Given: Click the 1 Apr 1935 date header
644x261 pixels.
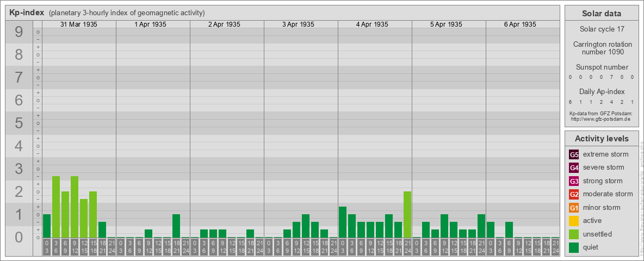Looking at the screenshot, I should click(150, 24).
